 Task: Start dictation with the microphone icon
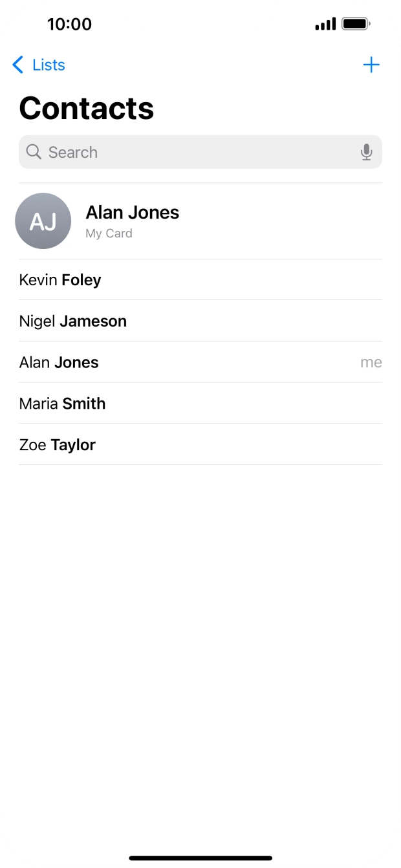[x=367, y=152]
